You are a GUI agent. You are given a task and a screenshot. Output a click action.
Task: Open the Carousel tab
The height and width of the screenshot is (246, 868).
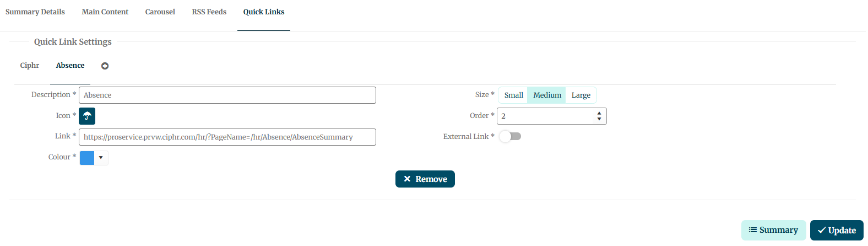pyautogui.click(x=160, y=12)
